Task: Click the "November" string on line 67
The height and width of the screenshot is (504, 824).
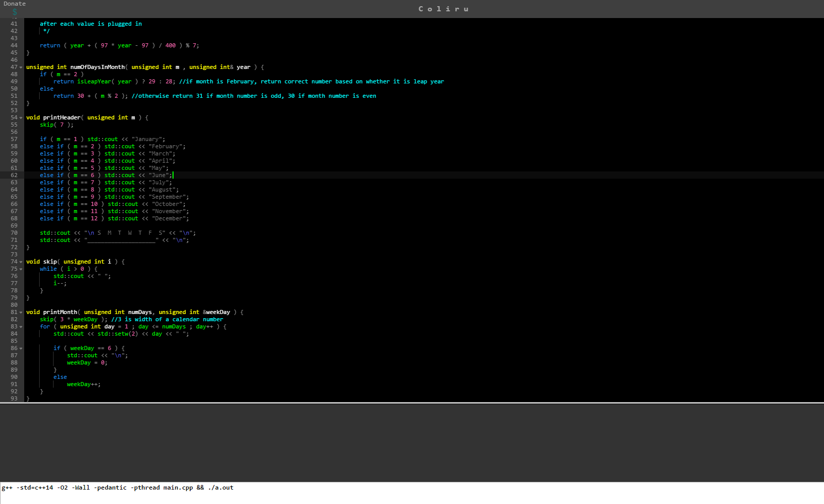Action: pyautogui.click(x=169, y=211)
